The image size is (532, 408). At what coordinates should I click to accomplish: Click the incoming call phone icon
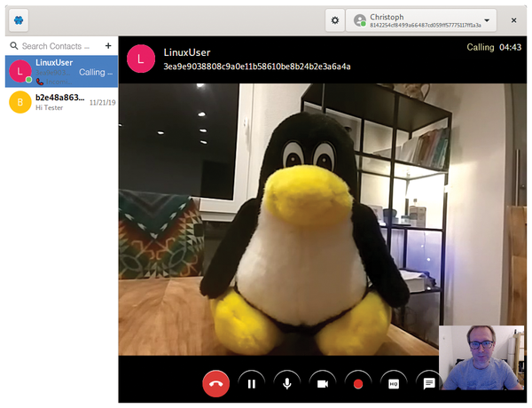pyautogui.click(x=40, y=82)
